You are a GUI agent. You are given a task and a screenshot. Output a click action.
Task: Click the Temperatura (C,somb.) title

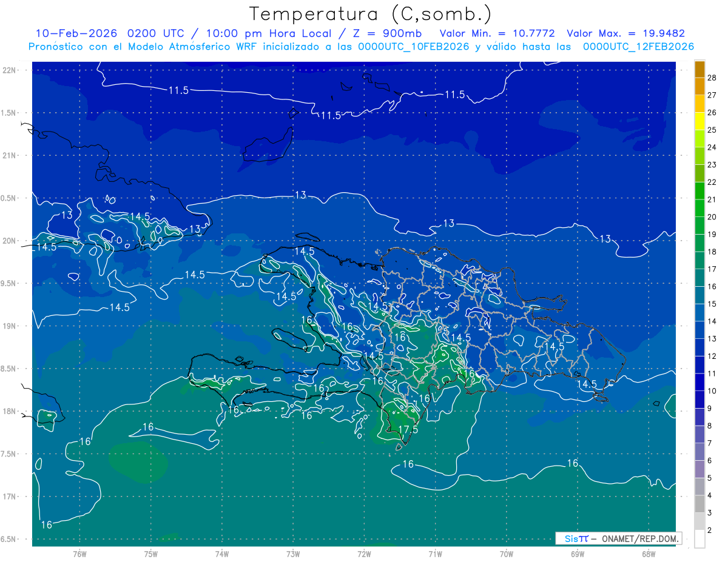coord(370,14)
